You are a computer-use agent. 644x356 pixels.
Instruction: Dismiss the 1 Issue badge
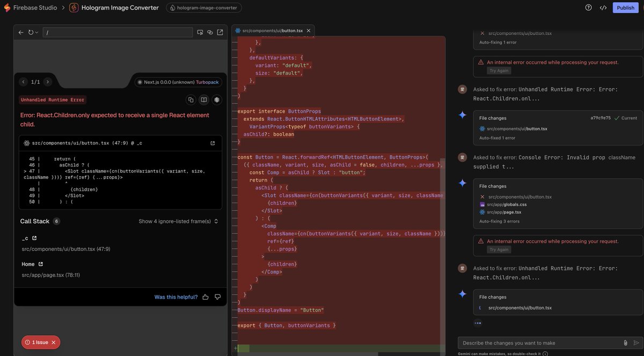point(54,342)
